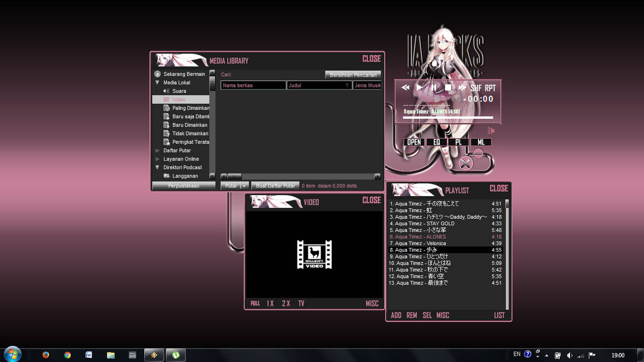The width and height of the screenshot is (644, 362).
Task: Open a file with the OPEN button
Action: 414,142
